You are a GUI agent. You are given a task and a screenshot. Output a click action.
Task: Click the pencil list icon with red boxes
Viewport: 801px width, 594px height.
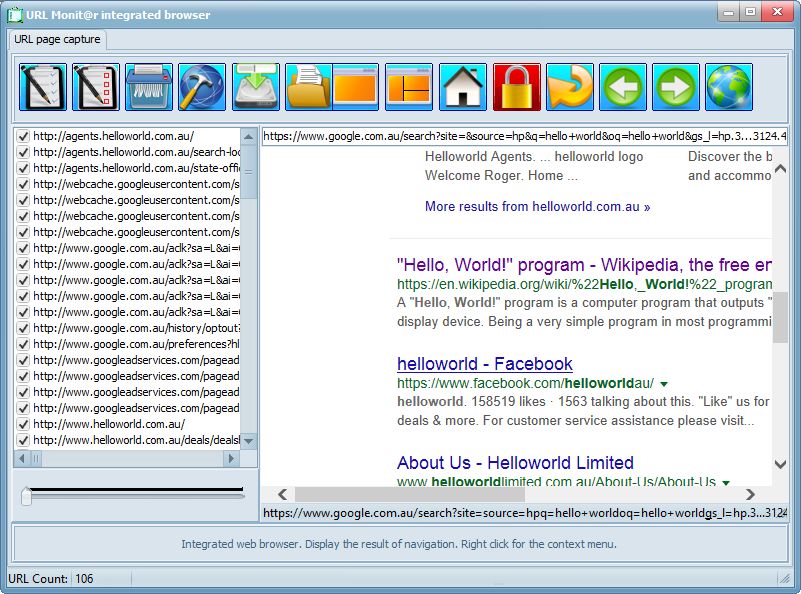(x=96, y=87)
